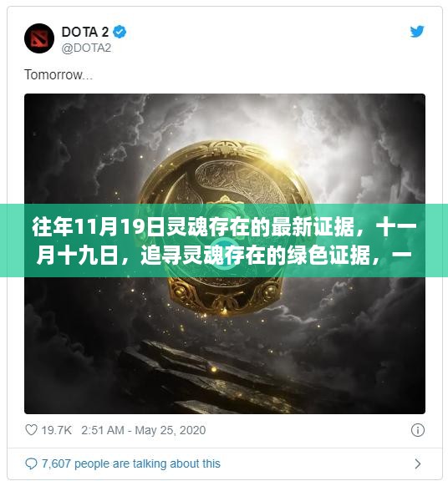Open the DOTA 2 account name
448x481 pixels.
(x=85, y=32)
